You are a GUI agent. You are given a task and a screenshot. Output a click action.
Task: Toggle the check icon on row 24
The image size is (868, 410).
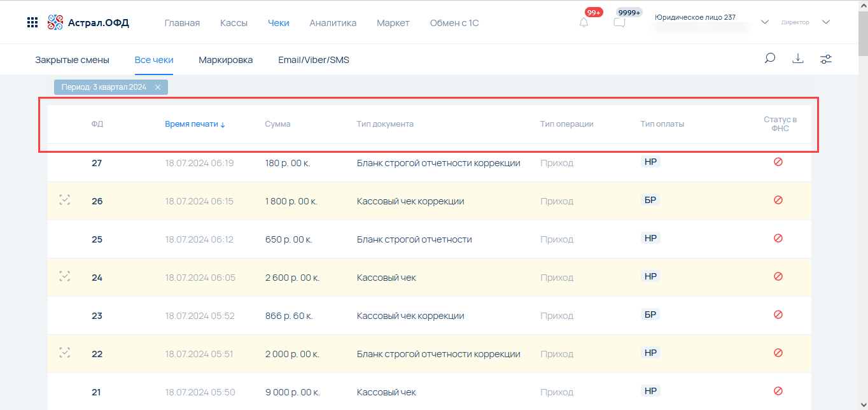[64, 277]
